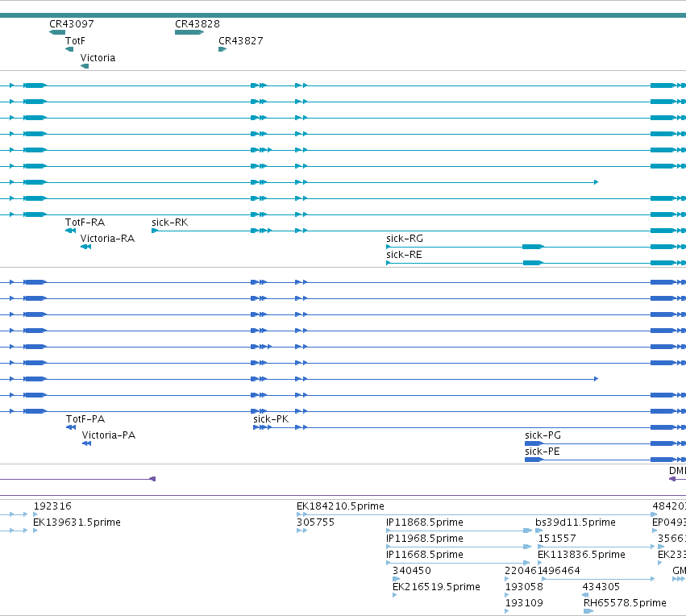Select the 434305 EST arrow glyph
Screen dimensions: 686x616
tap(585, 595)
